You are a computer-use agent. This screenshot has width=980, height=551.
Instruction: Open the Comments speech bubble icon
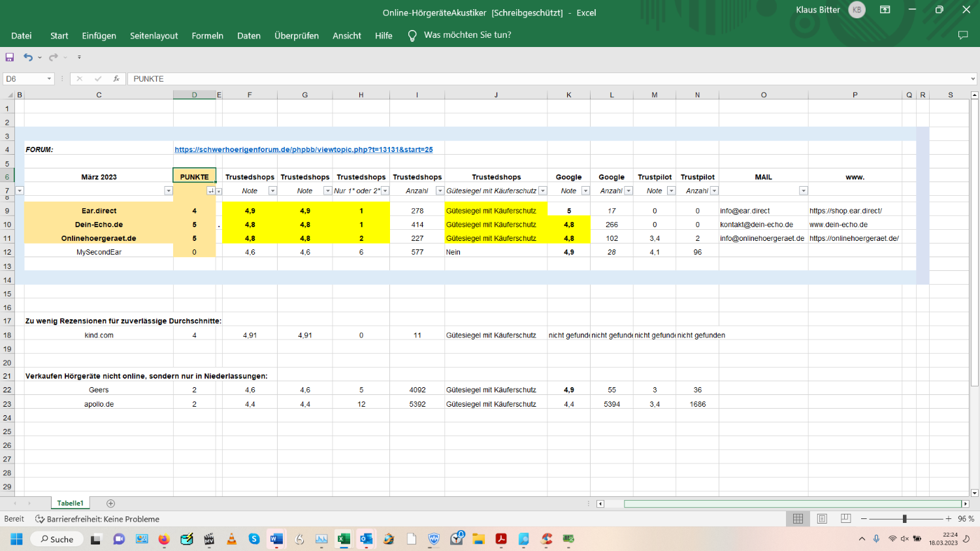[962, 35]
